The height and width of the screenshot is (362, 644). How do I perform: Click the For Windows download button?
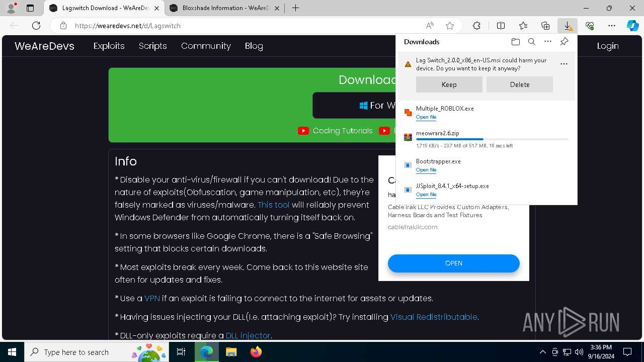pyautogui.click(x=354, y=105)
